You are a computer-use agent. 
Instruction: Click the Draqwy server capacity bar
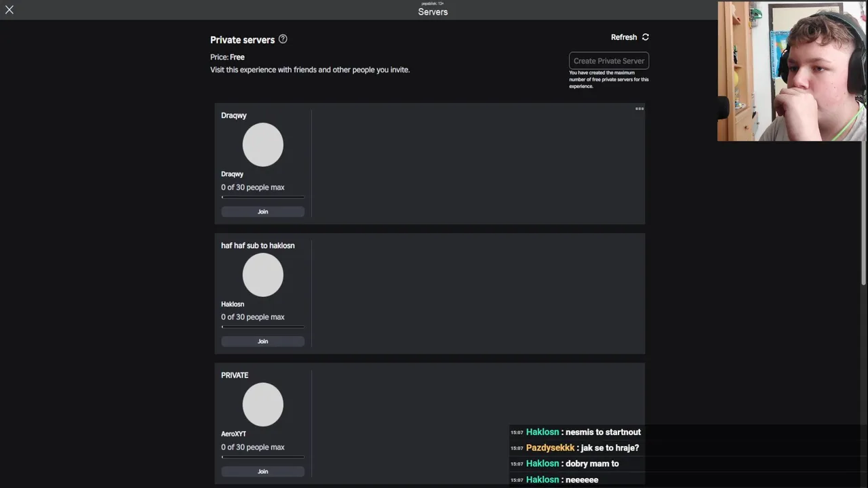click(263, 197)
